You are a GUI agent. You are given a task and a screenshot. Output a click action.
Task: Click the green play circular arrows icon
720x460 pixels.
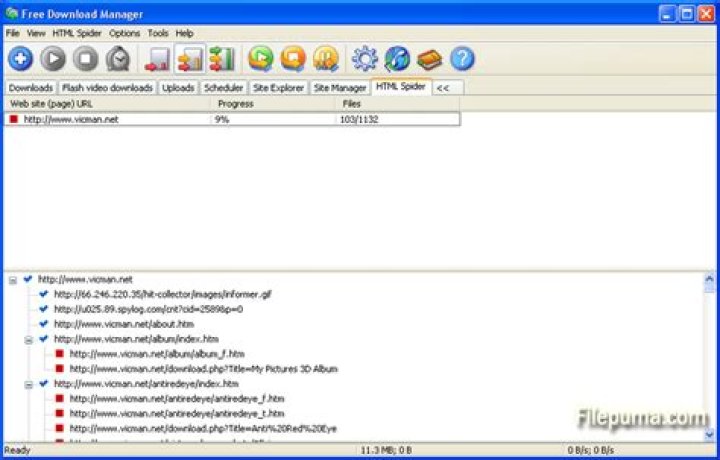click(260, 59)
